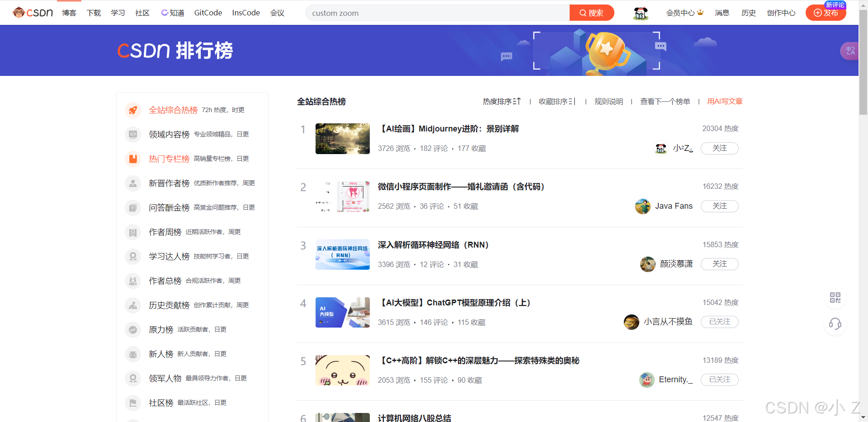Open article Midjourney进阶：景别详解
The height and width of the screenshot is (422, 868).
(x=448, y=129)
